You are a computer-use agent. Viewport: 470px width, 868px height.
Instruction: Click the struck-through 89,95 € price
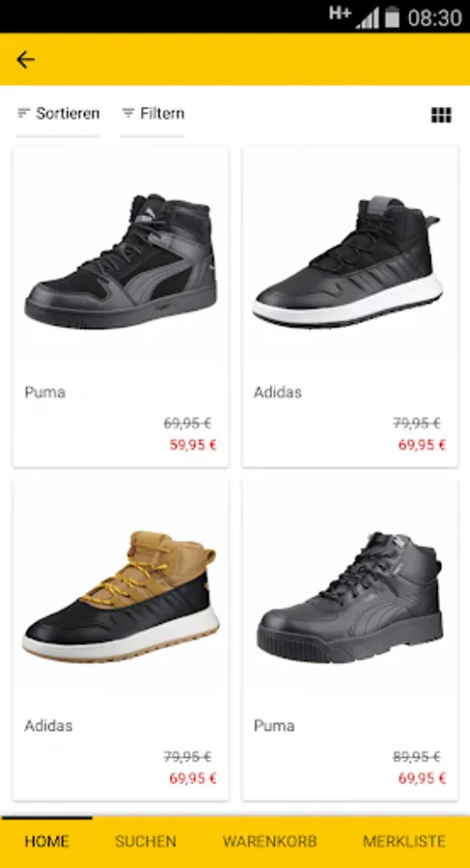click(x=417, y=756)
